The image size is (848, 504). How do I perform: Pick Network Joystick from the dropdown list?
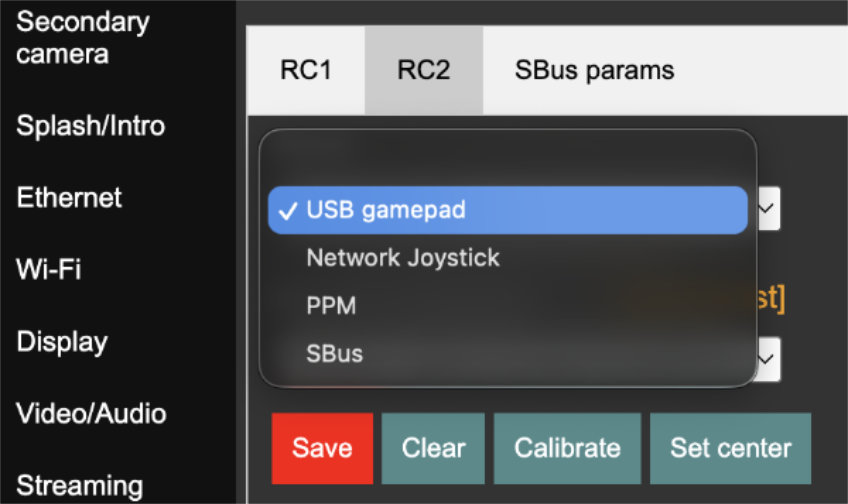coord(403,258)
